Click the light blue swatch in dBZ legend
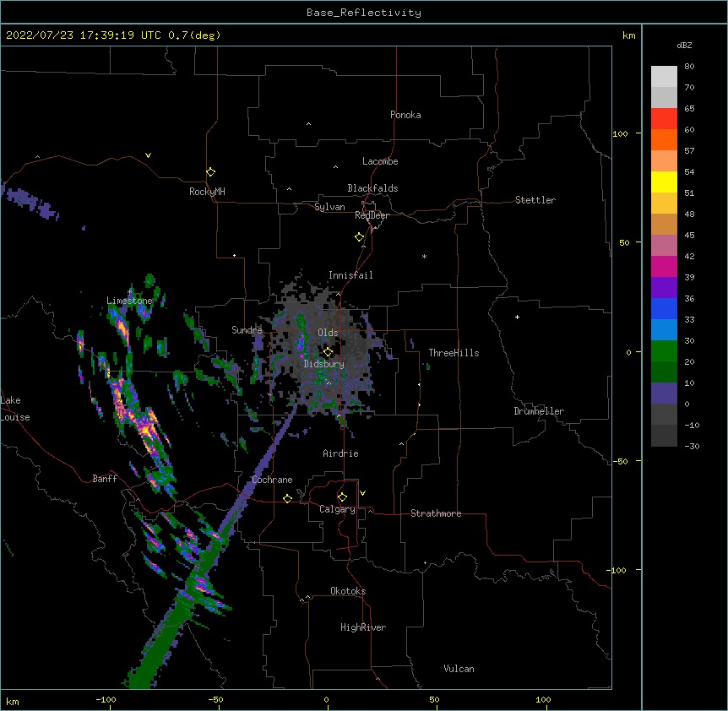728x711 pixels. coord(664,330)
